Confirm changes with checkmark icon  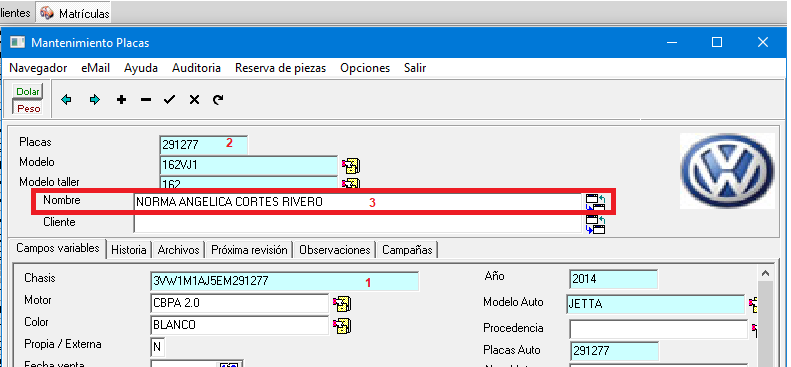point(170,100)
